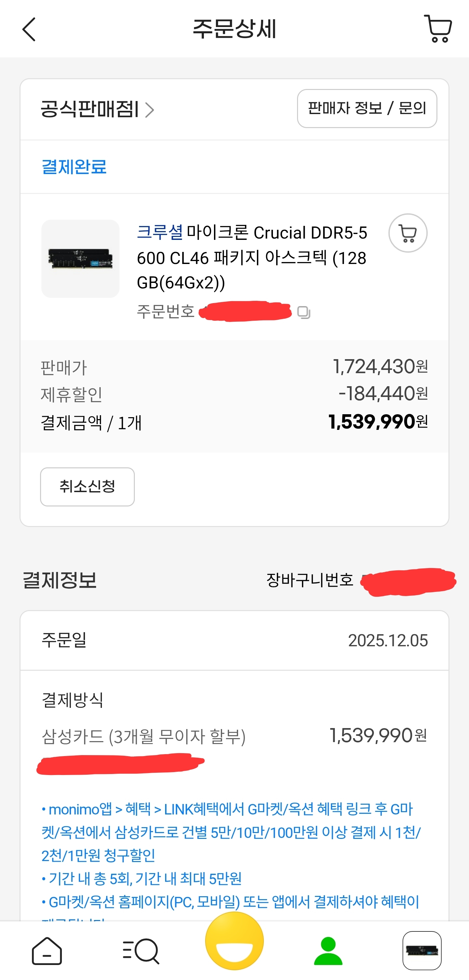Tap the yellow smile button
This screenshot has width=469, height=980.
pos(234,941)
